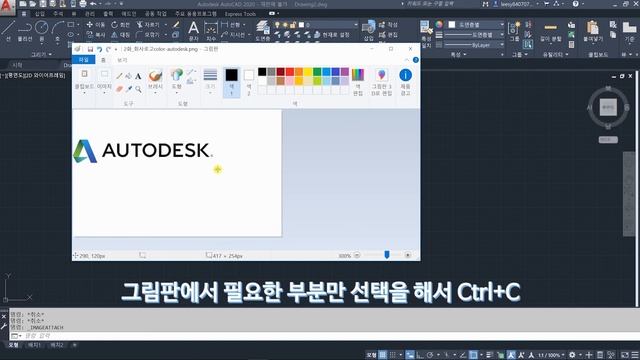The image size is (640, 360).
Task: Open the Paint help question mark
Action: (x=416, y=60)
